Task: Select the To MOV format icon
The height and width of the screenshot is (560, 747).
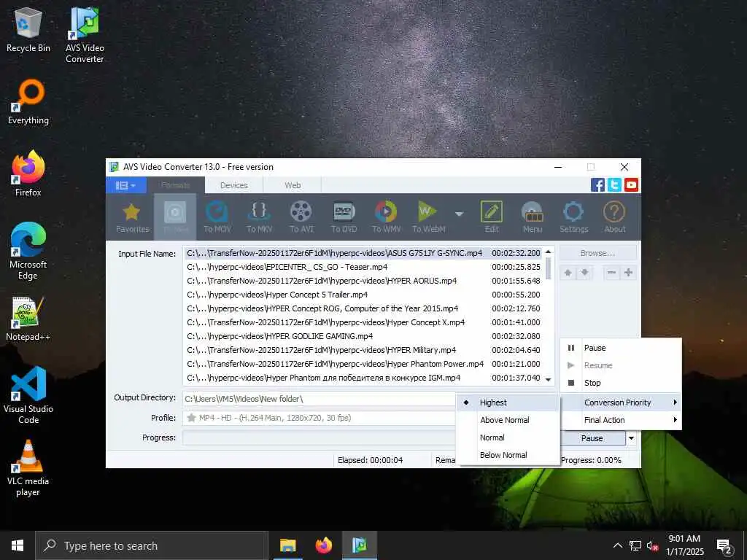Action: click(217, 217)
